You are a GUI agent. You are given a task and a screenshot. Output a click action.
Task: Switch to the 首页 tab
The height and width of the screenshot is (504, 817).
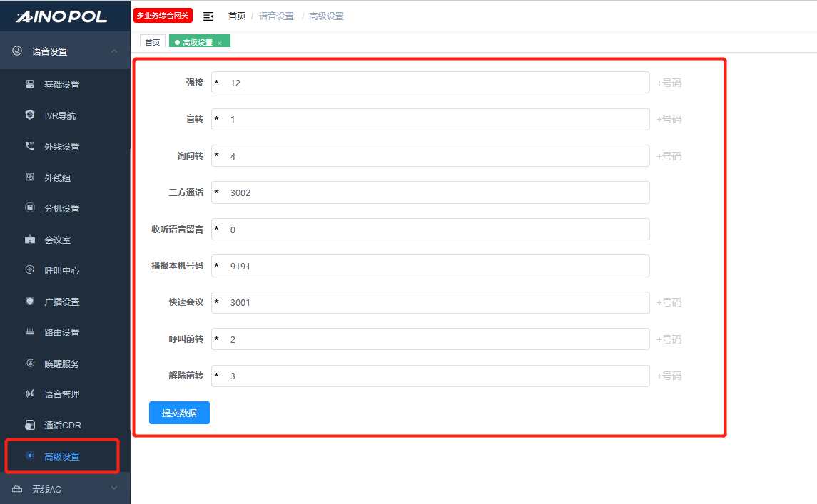[153, 43]
